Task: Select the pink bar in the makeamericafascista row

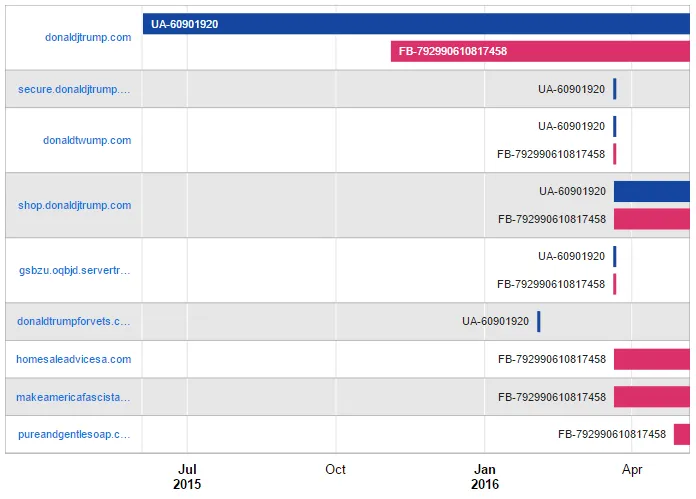Action: 652,397
